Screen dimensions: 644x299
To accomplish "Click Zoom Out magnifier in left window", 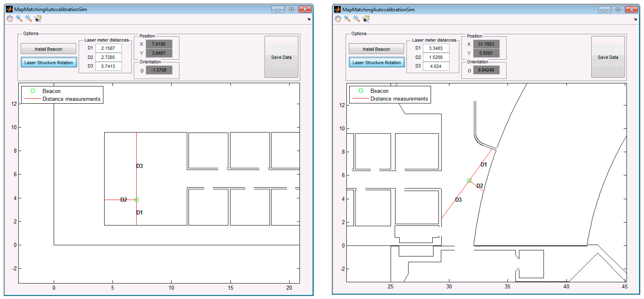I will 29,18.
